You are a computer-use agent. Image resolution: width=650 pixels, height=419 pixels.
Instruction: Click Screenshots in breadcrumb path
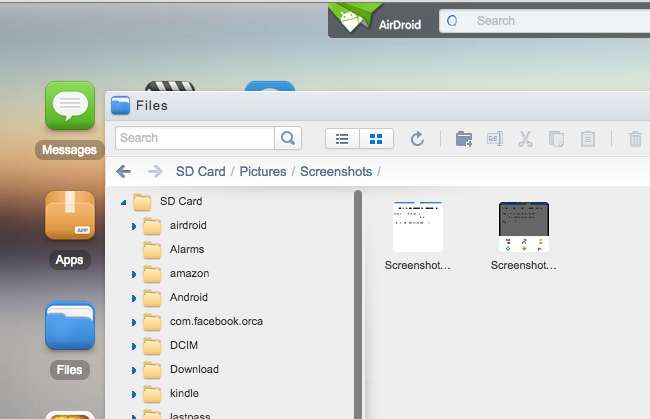pos(336,172)
